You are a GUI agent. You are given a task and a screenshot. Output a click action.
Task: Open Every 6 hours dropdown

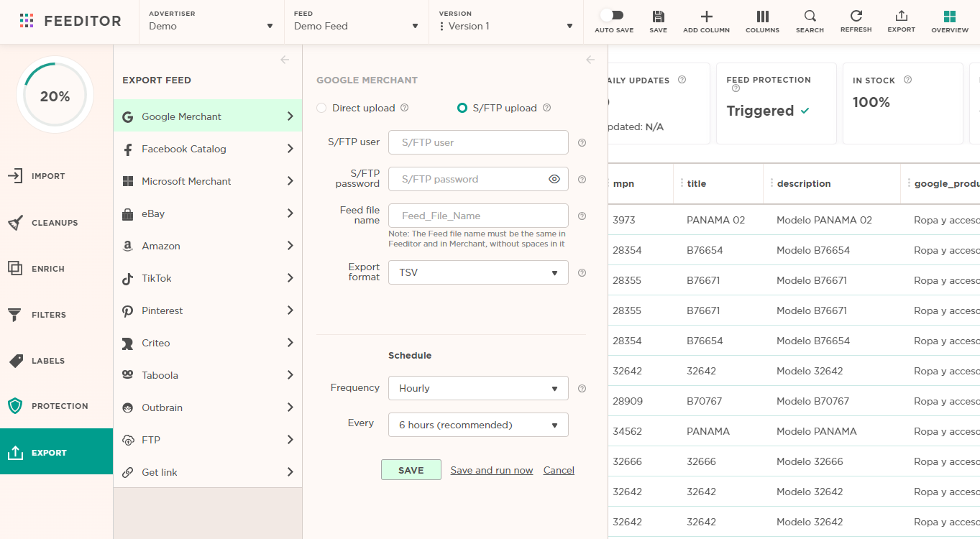point(478,425)
